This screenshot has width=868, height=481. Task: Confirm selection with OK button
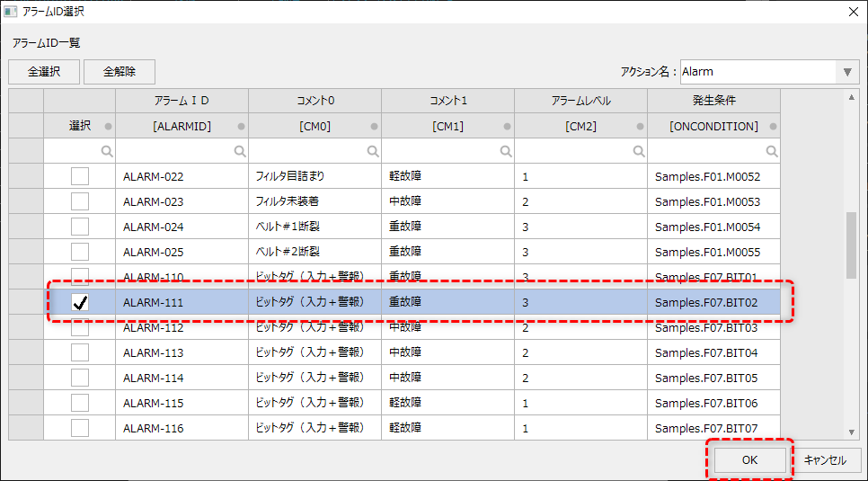749,459
